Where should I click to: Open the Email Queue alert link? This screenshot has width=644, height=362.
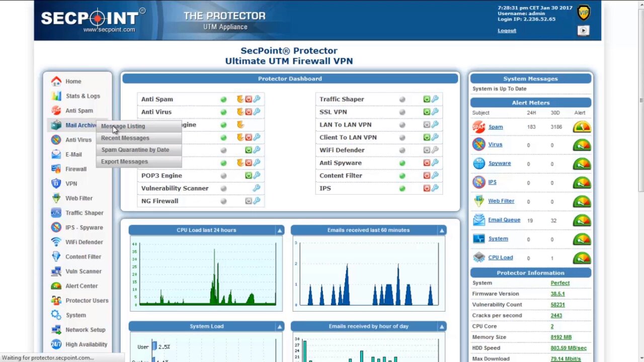click(x=504, y=220)
